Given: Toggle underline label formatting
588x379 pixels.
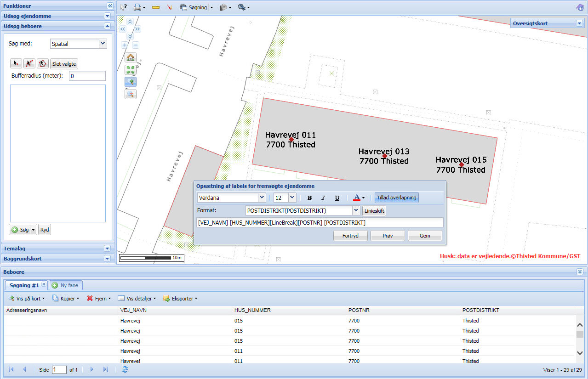Looking at the screenshot, I should [x=337, y=198].
